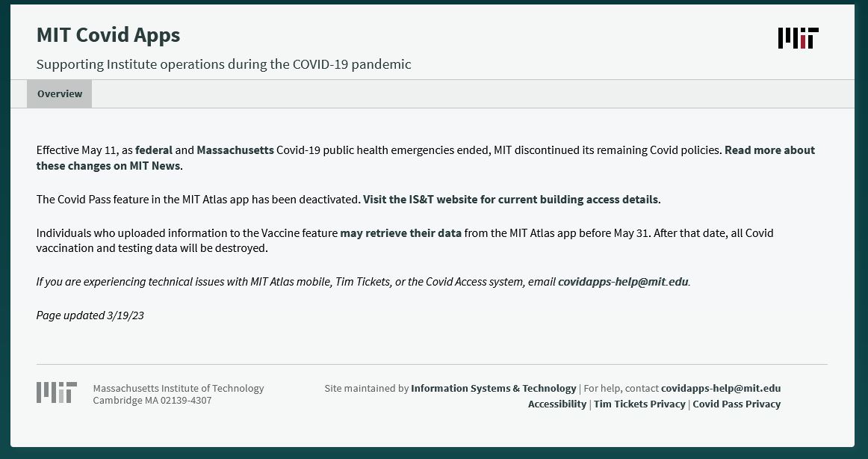The image size is (868, 459).
Task: Click 'Massachusetts Institute of Technology' footer text
Action: [x=179, y=388]
